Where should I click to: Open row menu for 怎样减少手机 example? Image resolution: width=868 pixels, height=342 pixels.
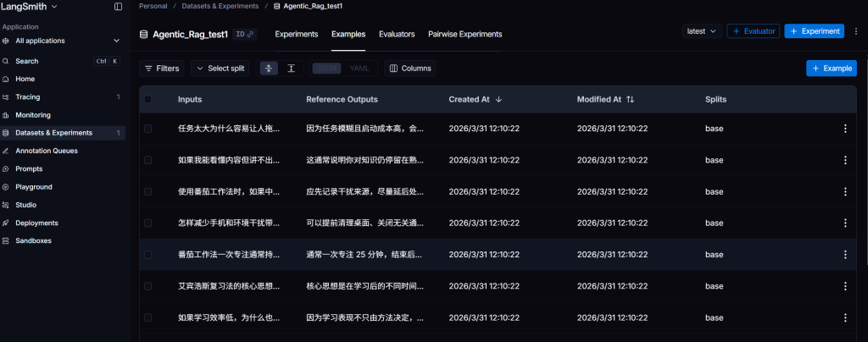click(845, 223)
